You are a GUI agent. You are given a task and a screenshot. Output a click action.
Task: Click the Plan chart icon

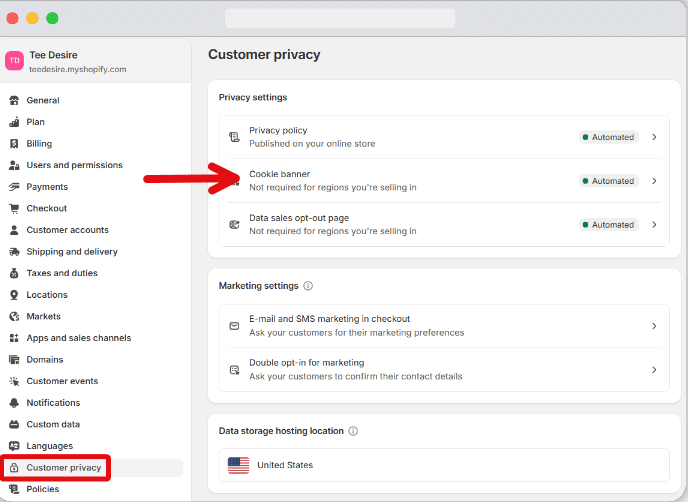pyautogui.click(x=14, y=122)
